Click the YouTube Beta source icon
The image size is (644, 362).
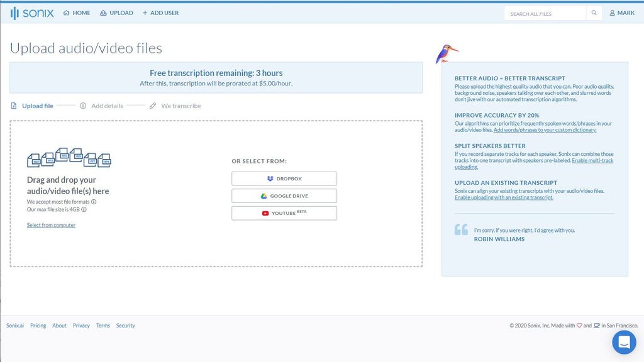click(x=266, y=212)
